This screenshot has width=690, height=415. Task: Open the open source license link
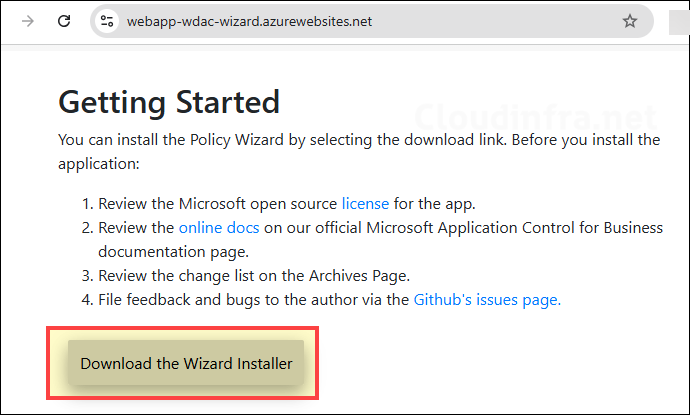click(x=365, y=203)
